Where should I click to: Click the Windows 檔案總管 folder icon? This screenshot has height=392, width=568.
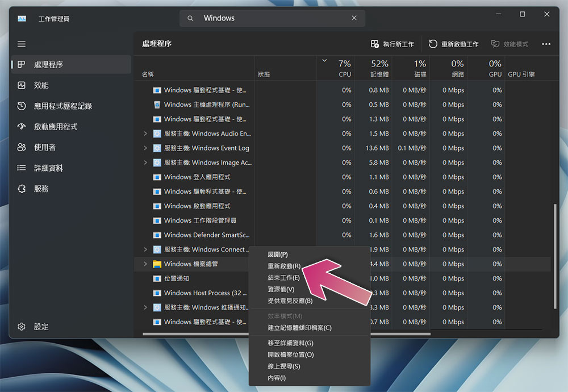[157, 264]
